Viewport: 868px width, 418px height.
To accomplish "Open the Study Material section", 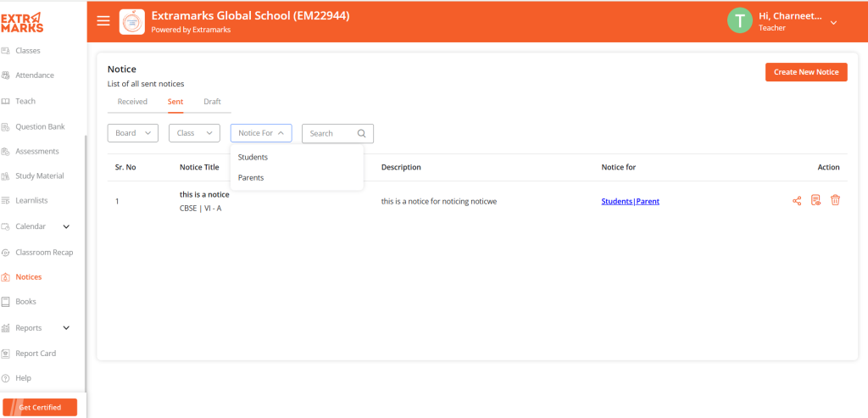I will [x=40, y=176].
